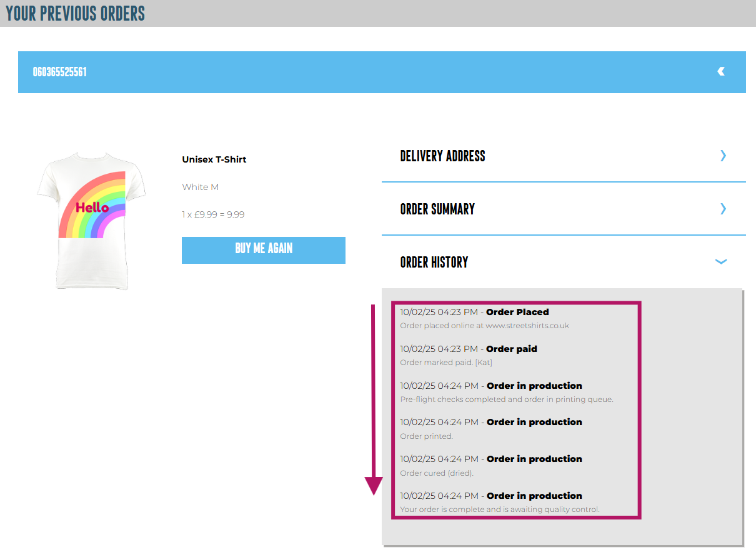The width and height of the screenshot is (756, 557).
Task: Click the rainbow T-shirt product image
Action: click(x=92, y=220)
